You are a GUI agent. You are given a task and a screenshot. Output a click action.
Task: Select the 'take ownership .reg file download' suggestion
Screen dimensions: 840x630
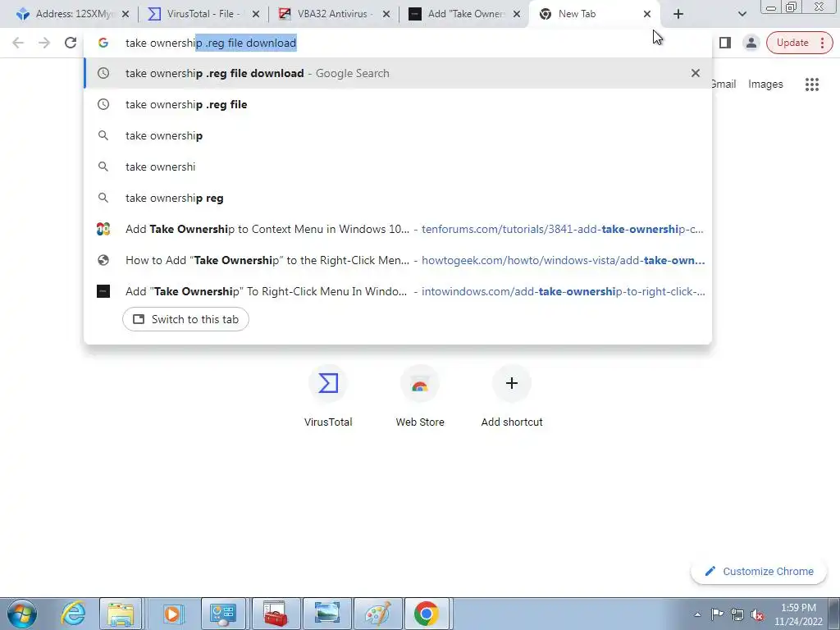[398, 73]
